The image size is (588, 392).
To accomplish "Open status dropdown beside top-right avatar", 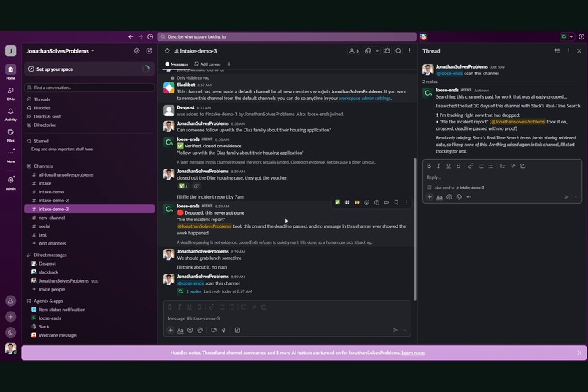I will point(571,36).
